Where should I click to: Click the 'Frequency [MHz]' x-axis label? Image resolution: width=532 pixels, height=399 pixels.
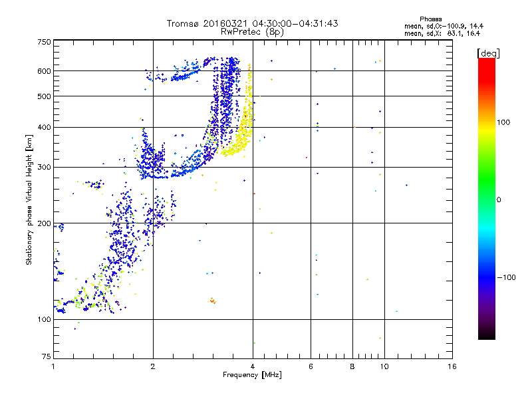point(252,375)
